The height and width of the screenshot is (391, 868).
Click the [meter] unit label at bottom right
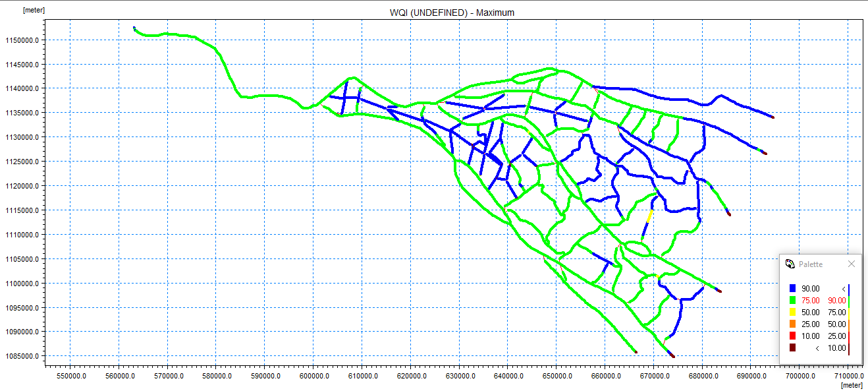coord(851,384)
